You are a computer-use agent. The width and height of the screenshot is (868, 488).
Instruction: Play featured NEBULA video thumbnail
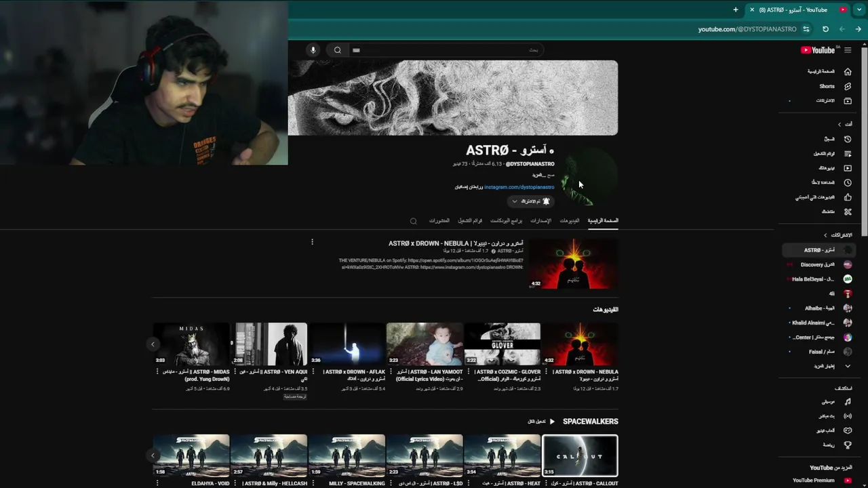[573, 264]
